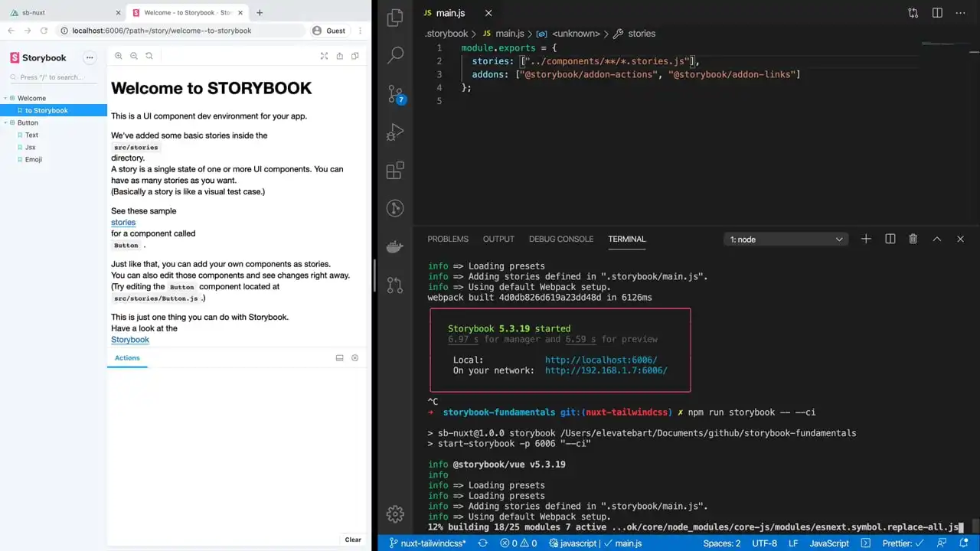Change end of line sequence LF
This screenshot has height=551, width=980.
tap(794, 543)
